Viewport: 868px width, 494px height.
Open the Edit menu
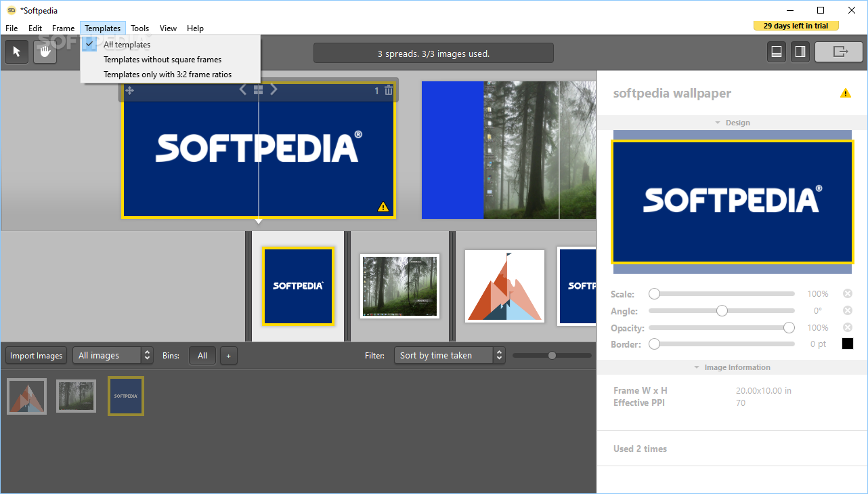tap(35, 28)
